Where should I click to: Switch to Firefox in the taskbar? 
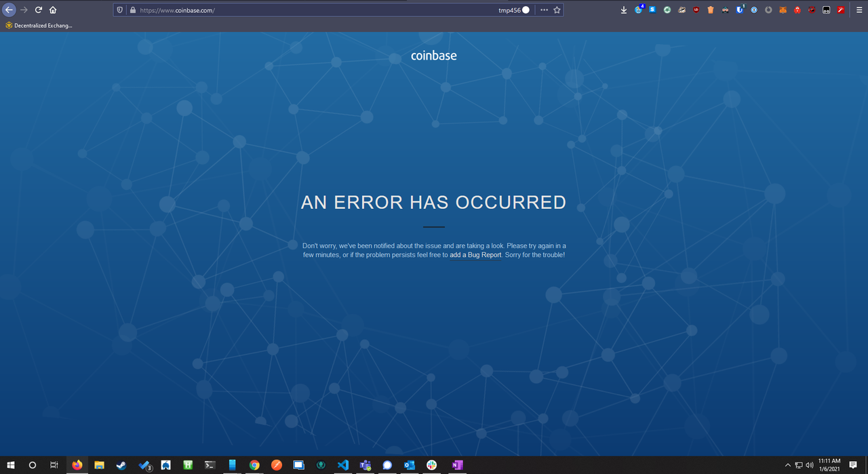[77, 465]
